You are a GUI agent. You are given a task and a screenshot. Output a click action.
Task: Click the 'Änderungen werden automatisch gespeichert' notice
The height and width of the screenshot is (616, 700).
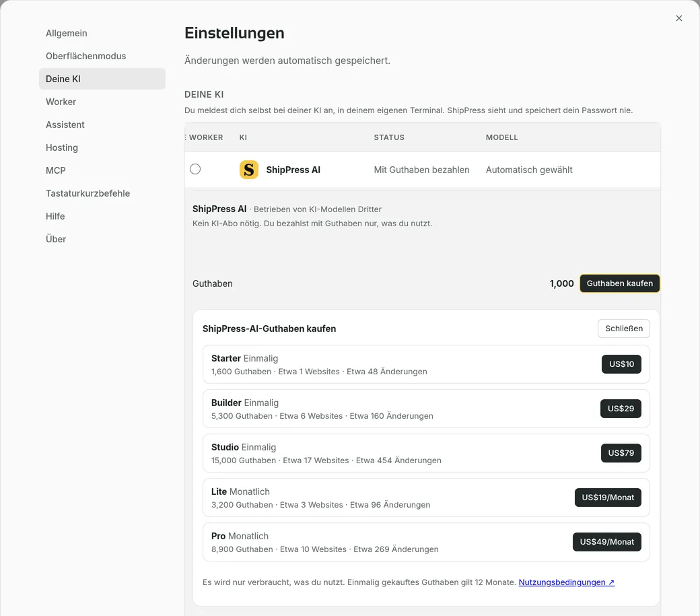click(x=287, y=61)
